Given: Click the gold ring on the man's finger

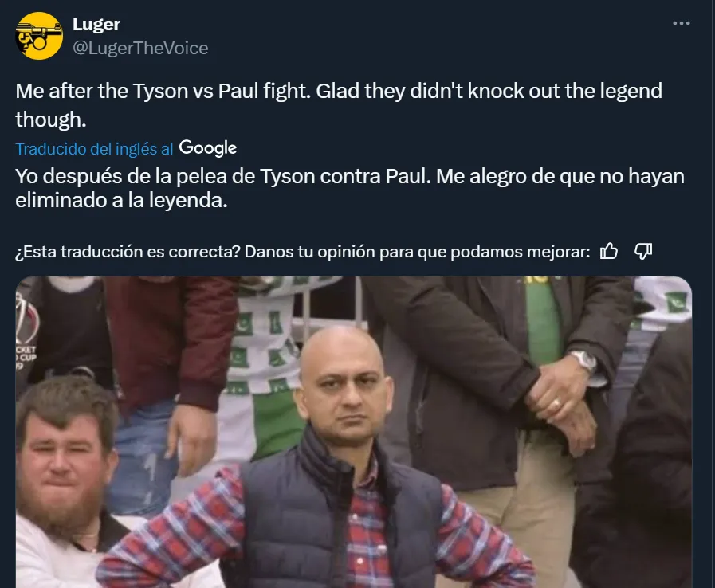Looking at the screenshot, I should point(556,403).
